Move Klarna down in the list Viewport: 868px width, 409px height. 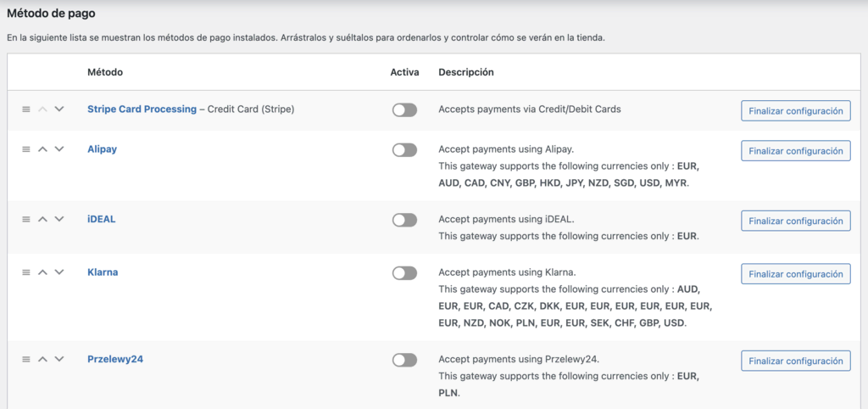click(58, 272)
